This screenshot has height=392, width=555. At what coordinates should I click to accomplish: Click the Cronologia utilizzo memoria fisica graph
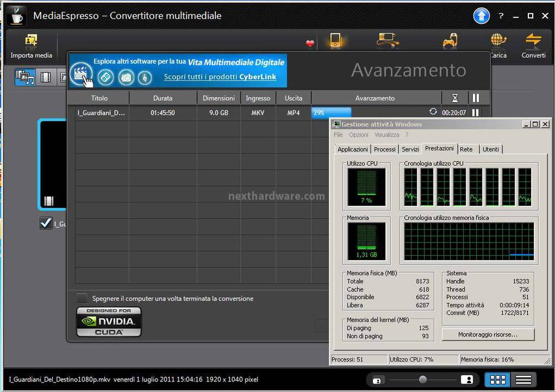point(469,241)
